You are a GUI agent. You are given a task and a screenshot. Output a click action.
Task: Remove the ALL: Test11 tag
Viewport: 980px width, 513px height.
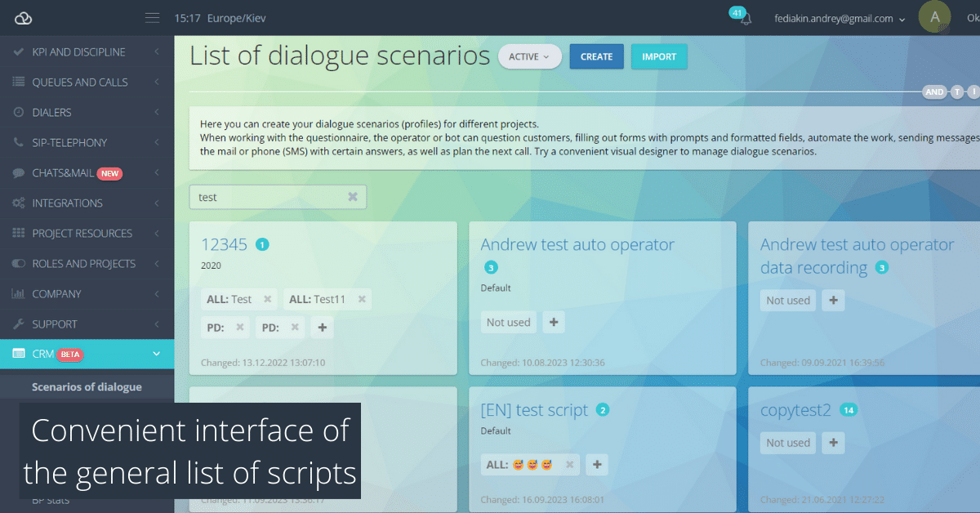click(x=362, y=300)
